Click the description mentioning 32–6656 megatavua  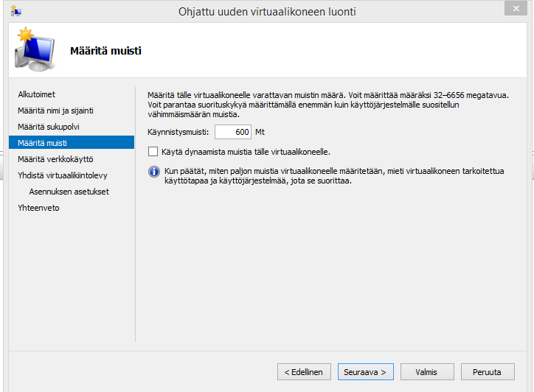click(328, 105)
